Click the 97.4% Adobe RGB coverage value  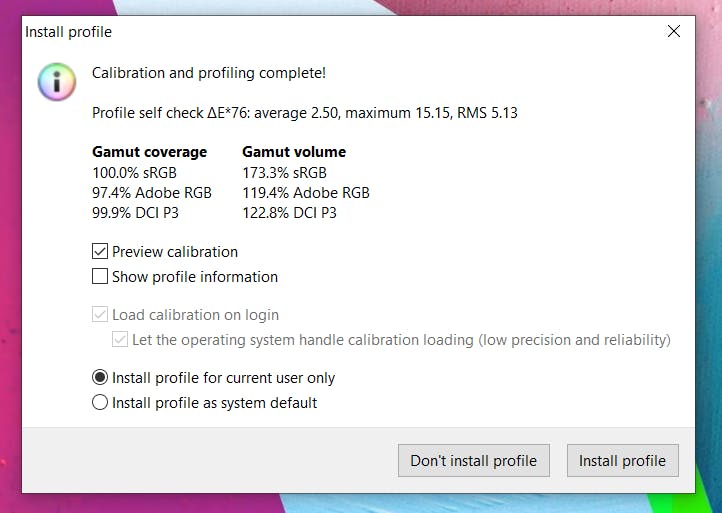click(151, 193)
